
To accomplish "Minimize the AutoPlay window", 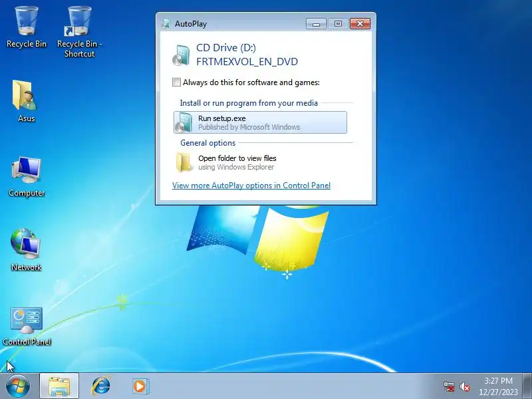I will pyautogui.click(x=317, y=23).
